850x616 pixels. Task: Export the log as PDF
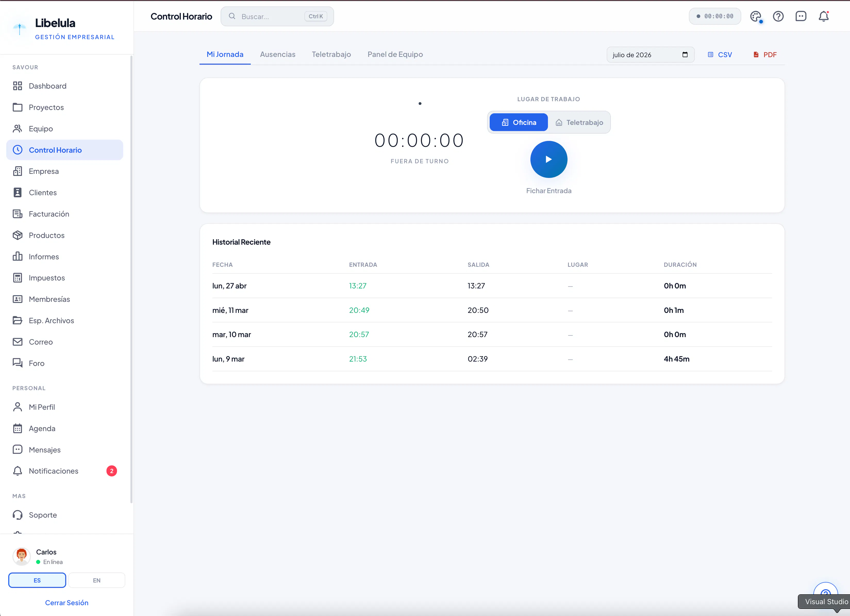coord(765,55)
